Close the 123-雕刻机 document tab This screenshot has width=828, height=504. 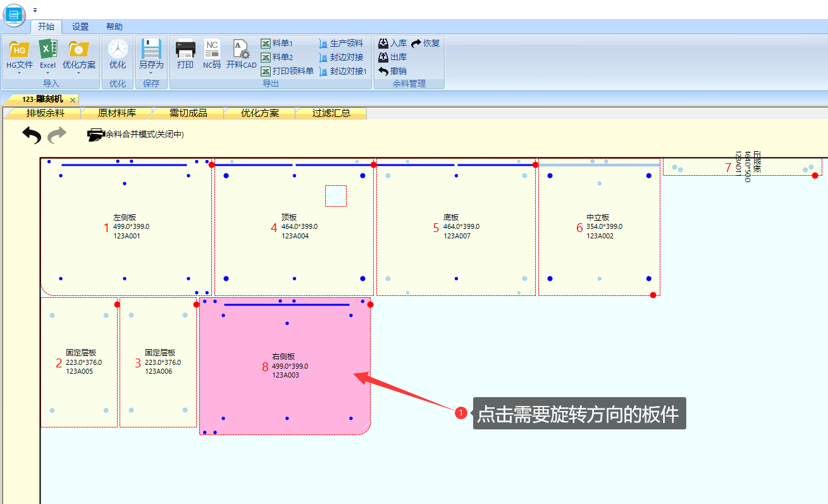(73, 100)
